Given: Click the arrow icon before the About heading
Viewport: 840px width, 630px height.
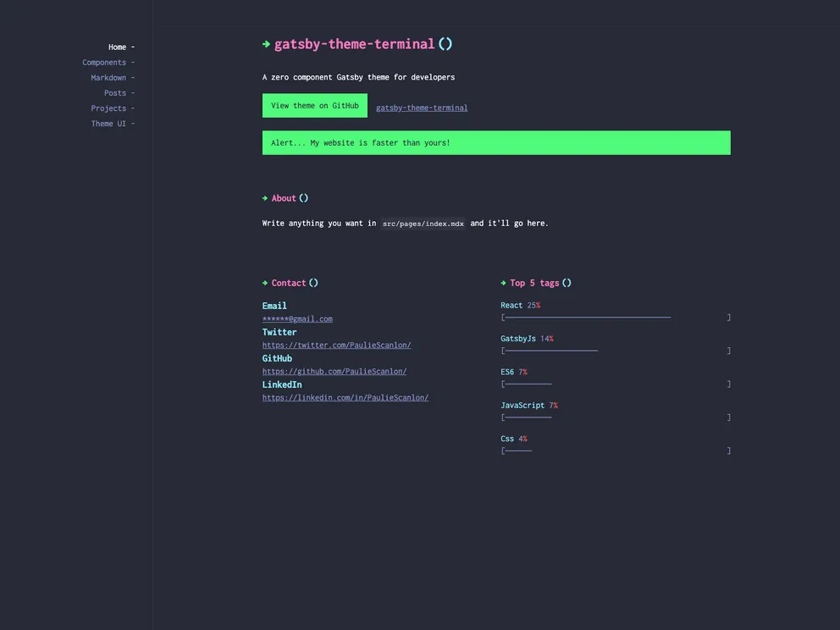Looking at the screenshot, I should coord(265,197).
